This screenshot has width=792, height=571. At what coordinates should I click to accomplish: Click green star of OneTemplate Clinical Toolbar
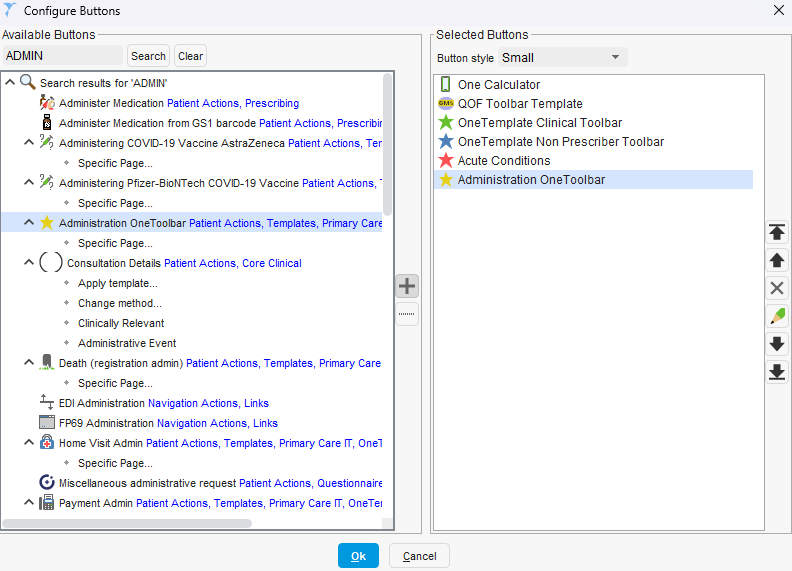click(x=446, y=122)
